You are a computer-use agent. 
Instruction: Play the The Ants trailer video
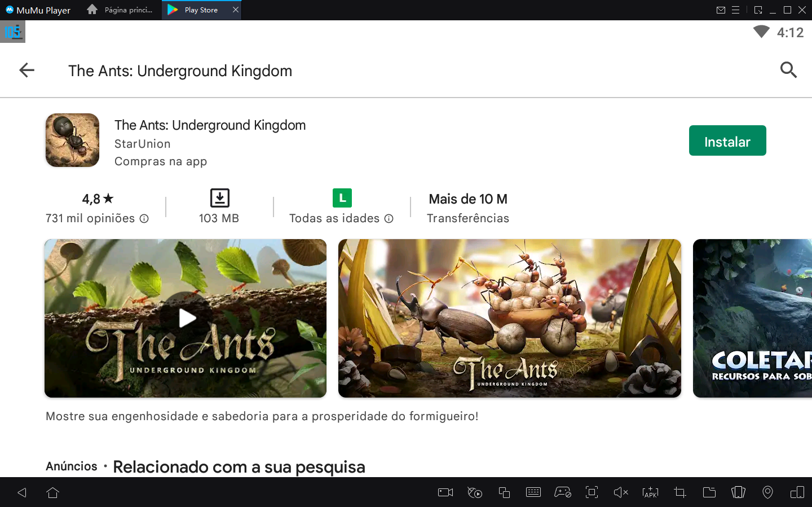186,318
